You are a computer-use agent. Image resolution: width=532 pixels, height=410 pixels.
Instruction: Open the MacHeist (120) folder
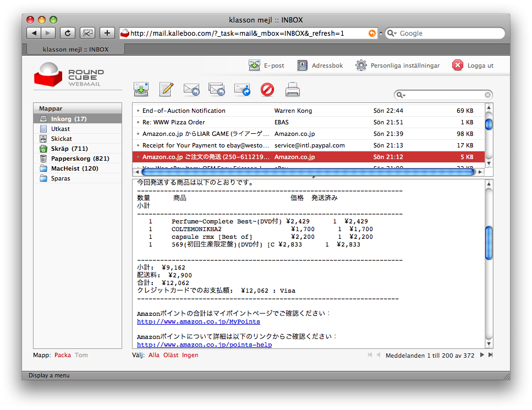[78, 168]
